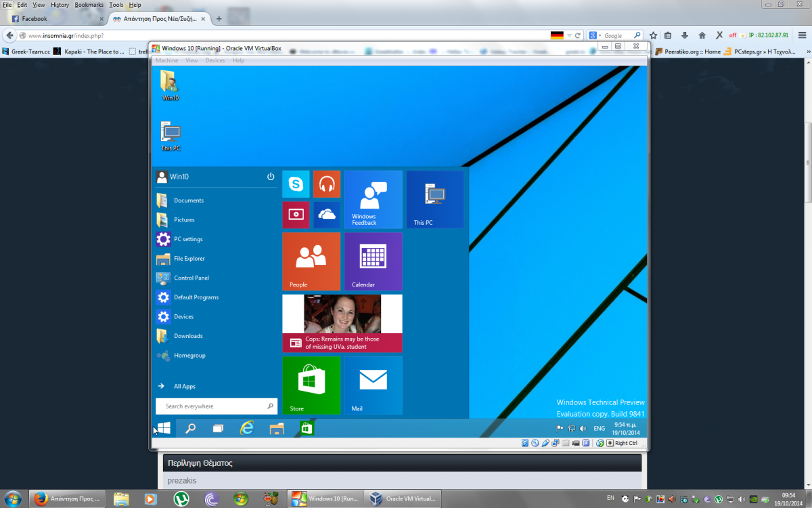Open the Mail tile
This screenshot has width=812, height=508.
pos(374,385)
